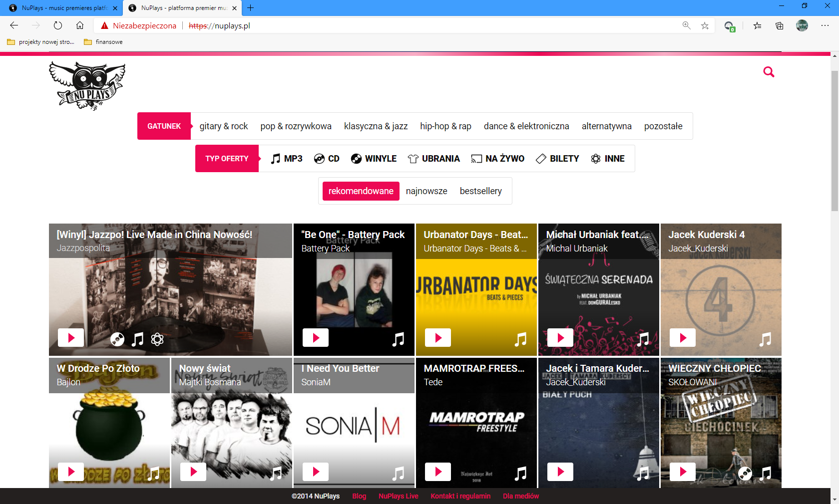Open the Dla mediów footer link
Screen dimensions: 839x504
click(521, 496)
